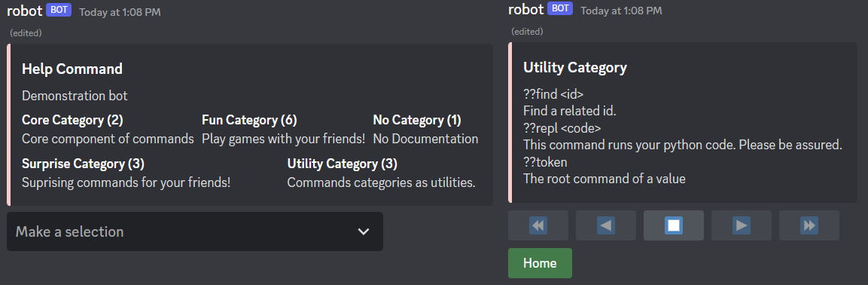The height and width of the screenshot is (285, 868).
Task: Click left message timestamp Today at 1:08 PM
Action: 120,12
